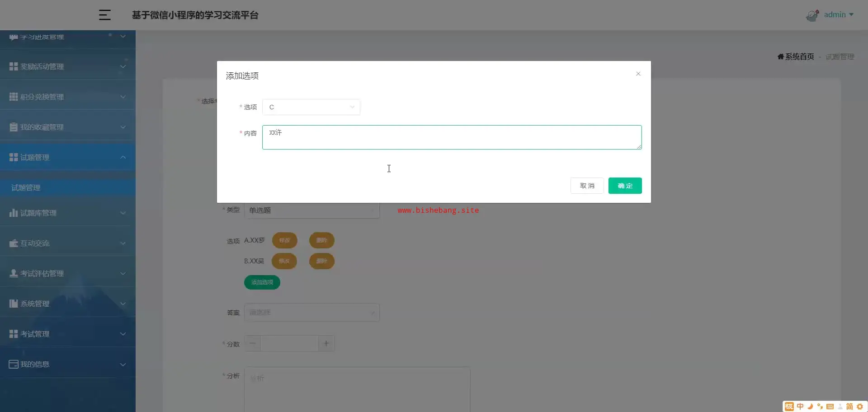Toggle the punctuation mode icon
The height and width of the screenshot is (412, 868).
820,407
